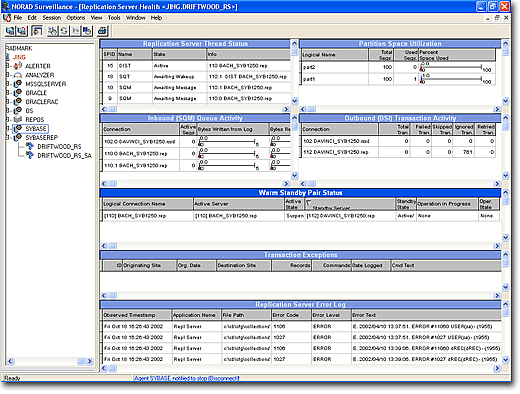
Task: Expand the ALERTER tree node
Action: point(8,66)
